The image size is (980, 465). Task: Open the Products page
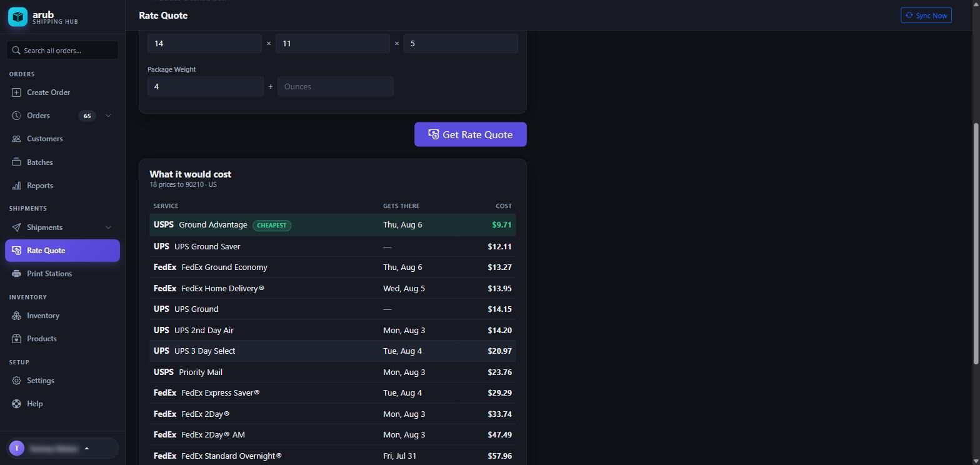click(62, 339)
